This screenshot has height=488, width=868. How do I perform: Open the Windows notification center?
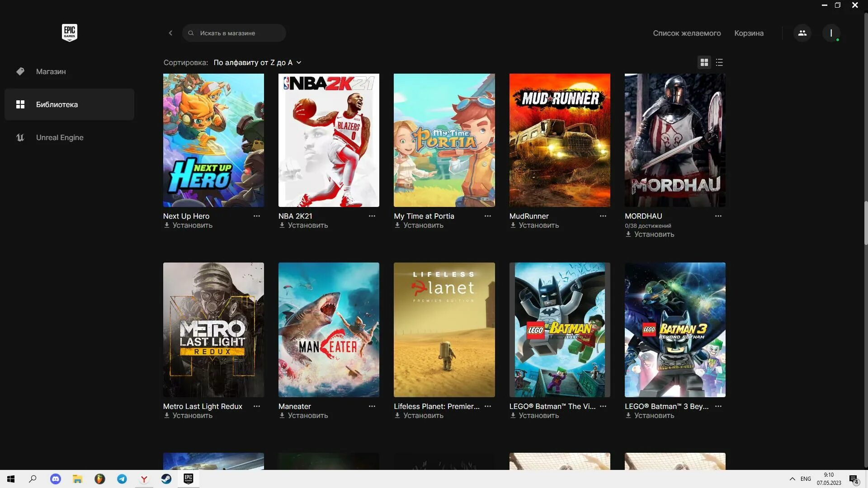854,479
